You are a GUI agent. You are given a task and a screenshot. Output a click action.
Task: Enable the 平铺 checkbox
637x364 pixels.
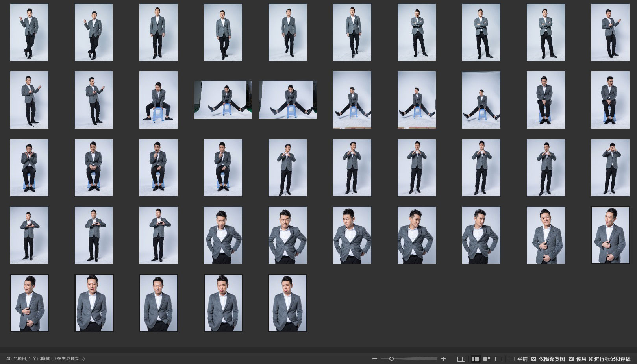point(512,359)
